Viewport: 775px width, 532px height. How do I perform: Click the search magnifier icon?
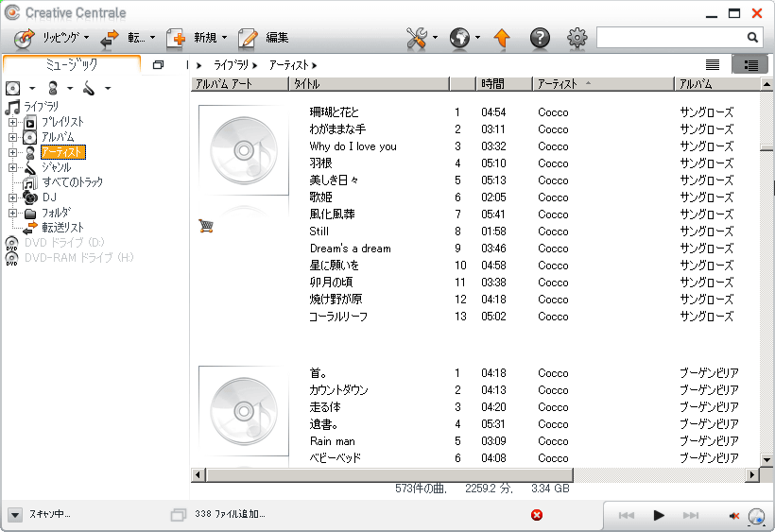coord(752,38)
